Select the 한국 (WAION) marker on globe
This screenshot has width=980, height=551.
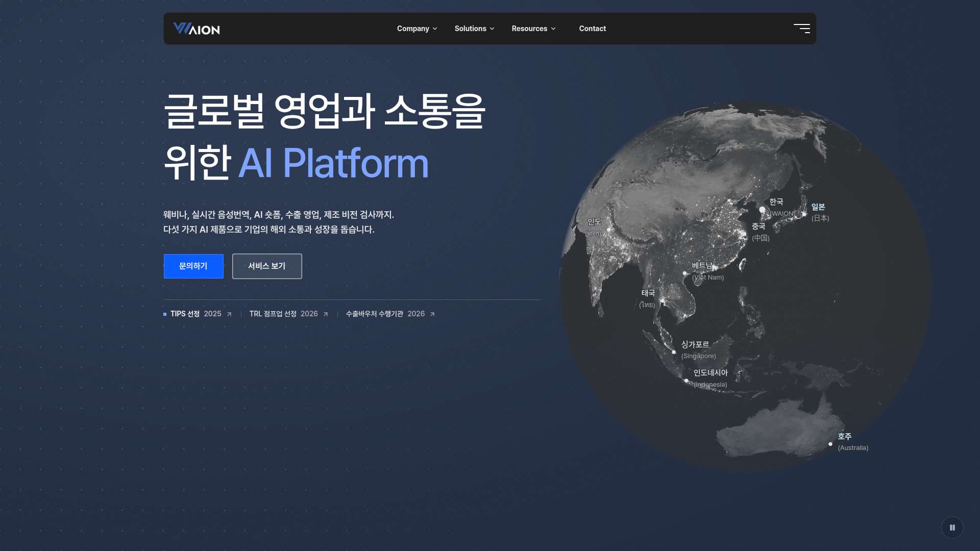762,210
